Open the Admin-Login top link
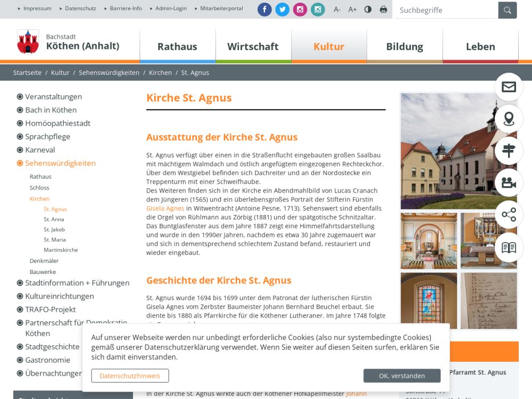Screen dimensions: 532x399 [171, 9]
